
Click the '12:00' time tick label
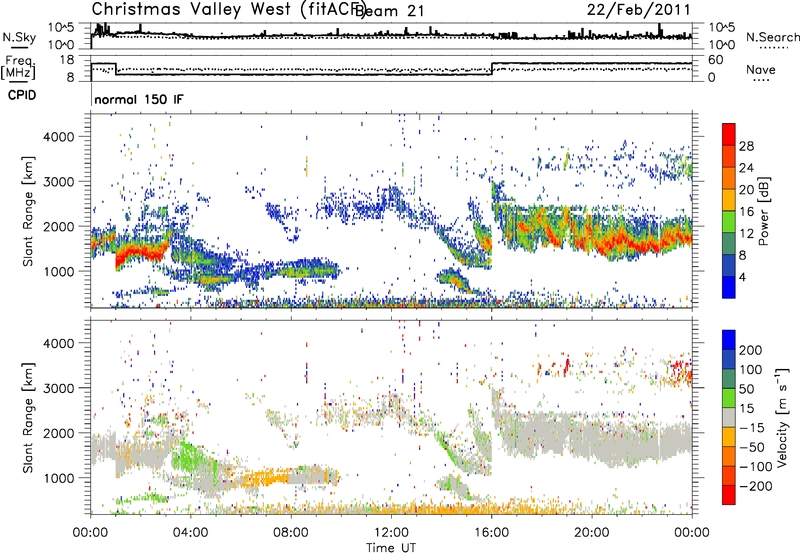(x=391, y=533)
